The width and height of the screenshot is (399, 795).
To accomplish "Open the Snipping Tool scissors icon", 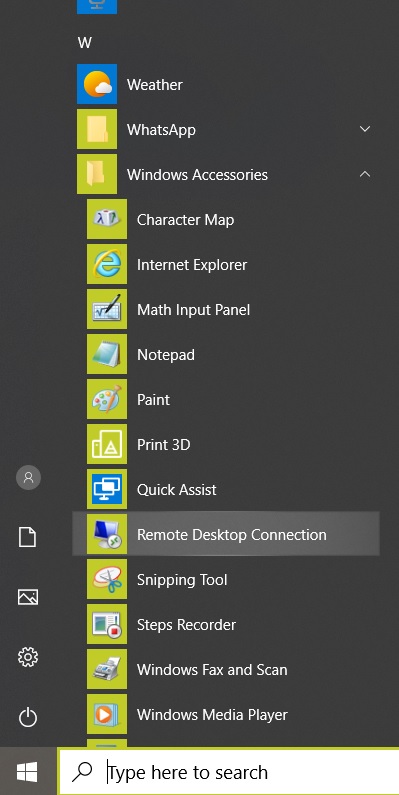I will [x=107, y=580].
